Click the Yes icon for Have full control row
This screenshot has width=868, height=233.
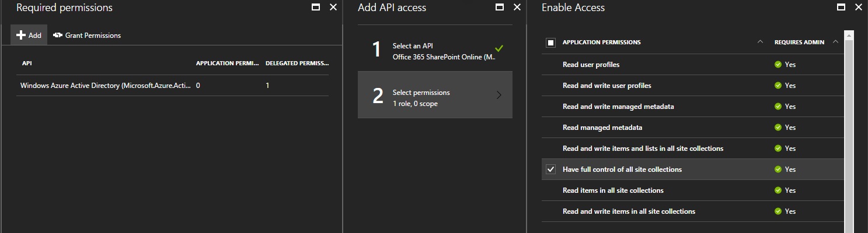[778, 170]
